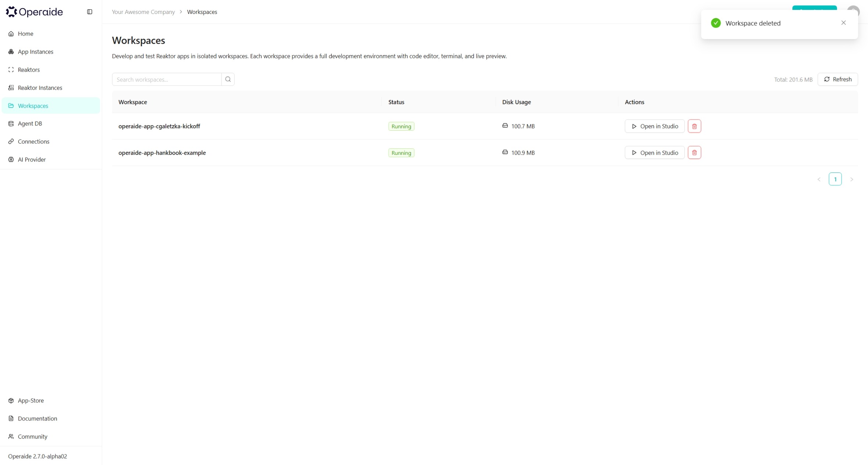Open the Reaktors section

point(51,70)
